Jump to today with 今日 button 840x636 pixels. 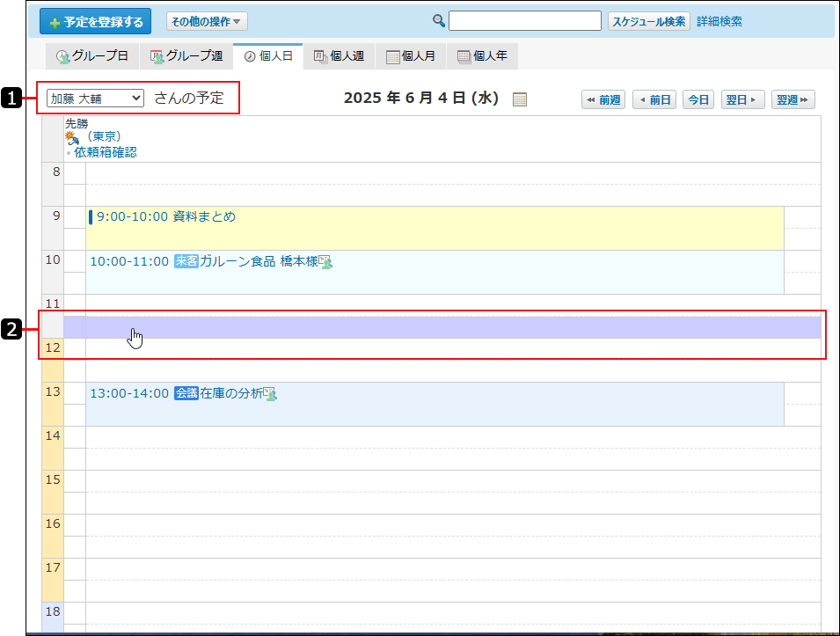point(698,99)
